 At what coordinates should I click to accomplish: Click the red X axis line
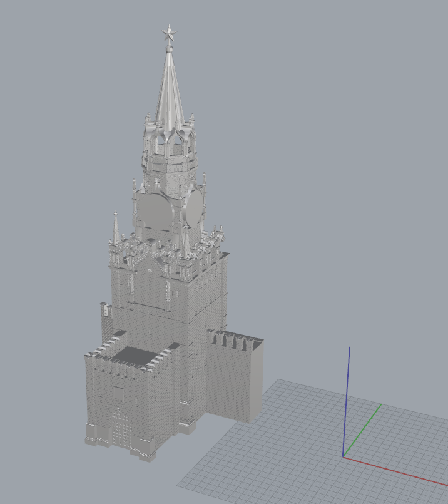(395, 471)
